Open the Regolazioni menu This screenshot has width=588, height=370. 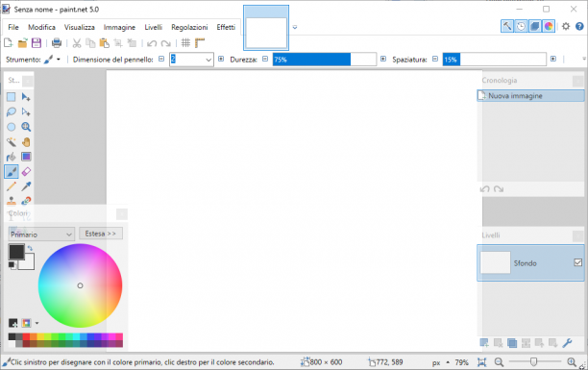tap(189, 27)
